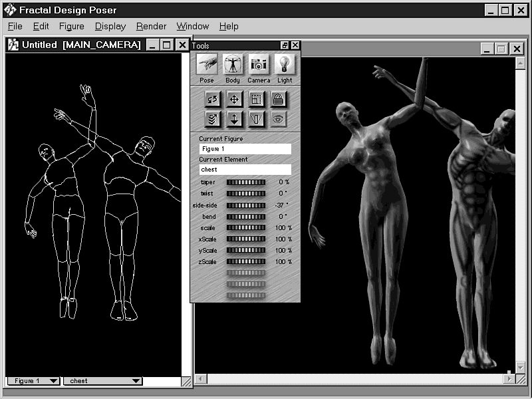
Task: Choose the rotate arrows tool
Action: pos(212,99)
